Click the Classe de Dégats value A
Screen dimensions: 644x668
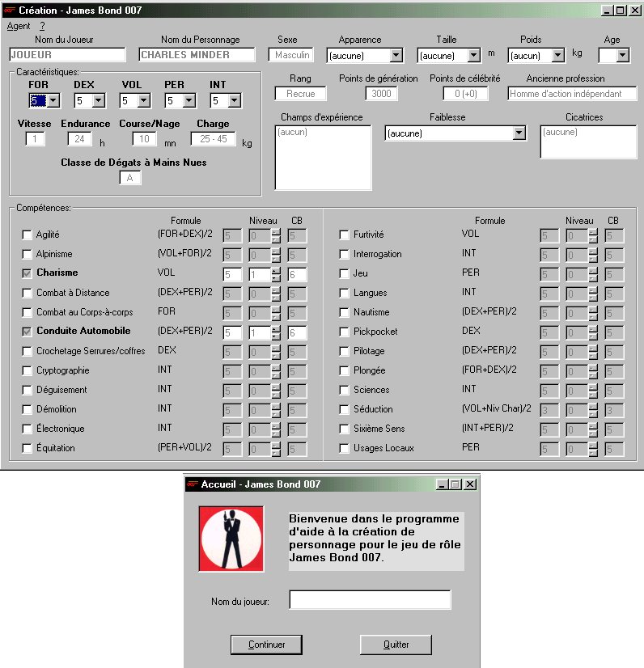130,178
